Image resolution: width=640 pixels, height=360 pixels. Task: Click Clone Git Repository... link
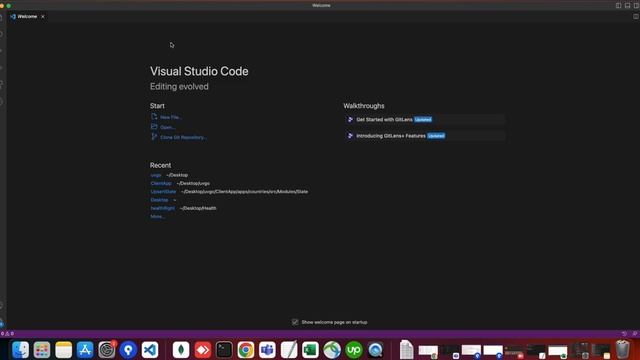[184, 138]
